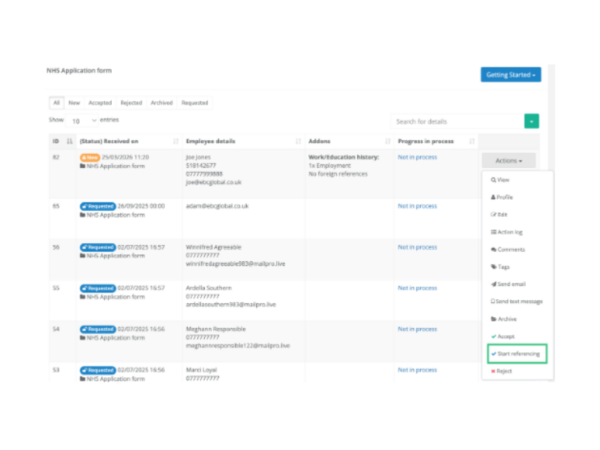Sort by (Status) Received on column
This screenshot has width=600, height=450.
[x=129, y=141]
